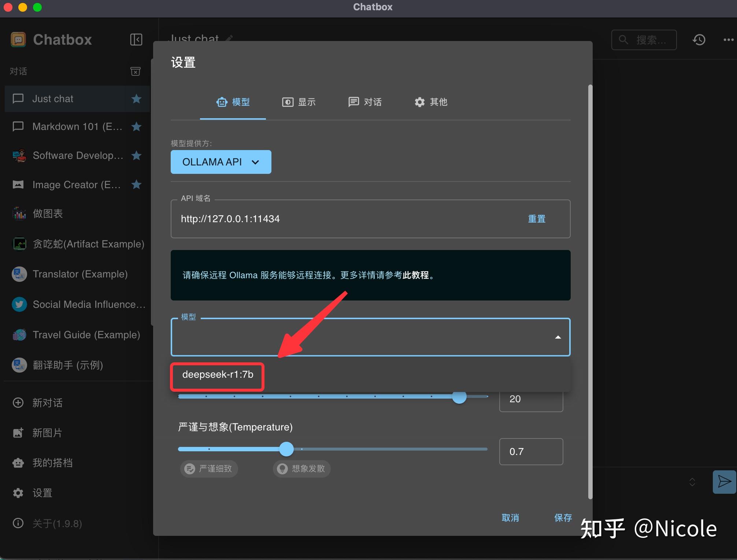Screen dimensions: 737x560
Task: Click the 关于(1.9.8) about entry
Action: tap(57, 523)
